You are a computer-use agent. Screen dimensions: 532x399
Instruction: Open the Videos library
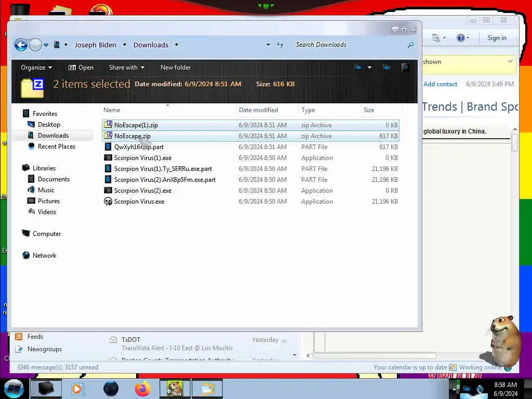(x=47, y=212)
